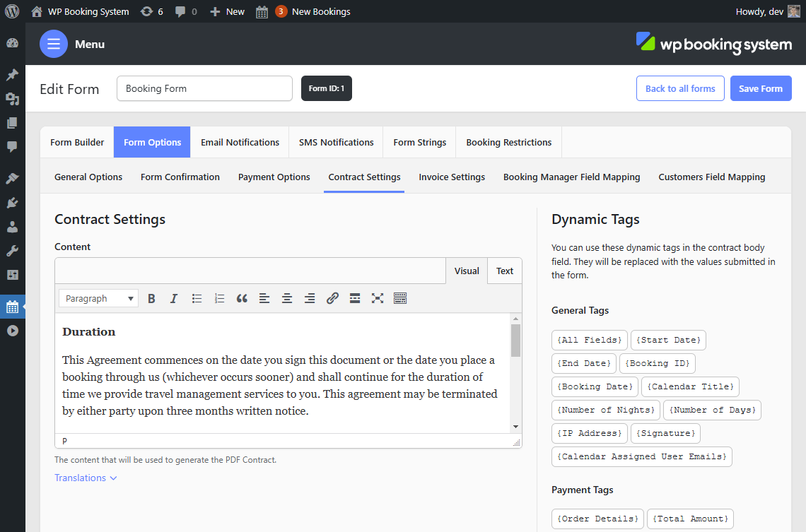The width and height of the screenshot is (806, 532).
Task: Open Pages icon in sidebar
Action: (x=12, y=123)
